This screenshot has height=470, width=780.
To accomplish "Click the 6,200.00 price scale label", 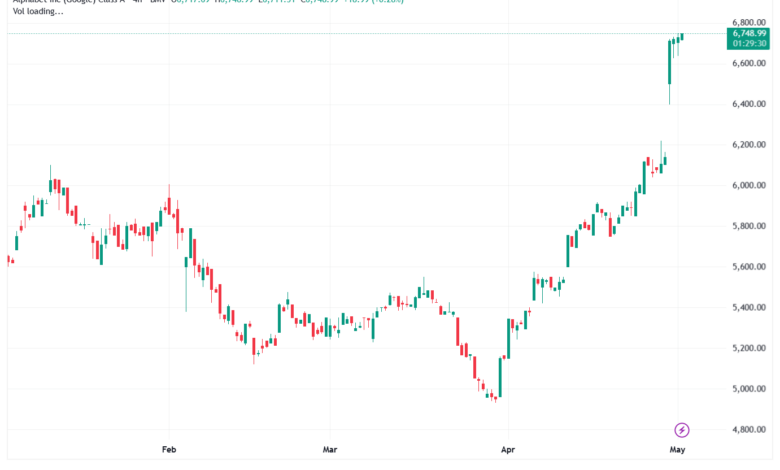I will [749, 145].
